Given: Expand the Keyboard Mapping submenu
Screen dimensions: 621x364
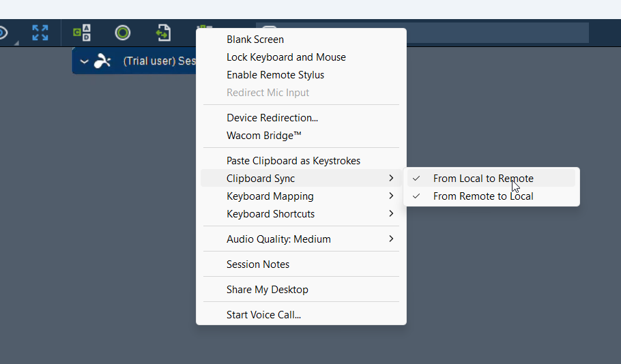Looking at the screenshot, I should [301, 196].
